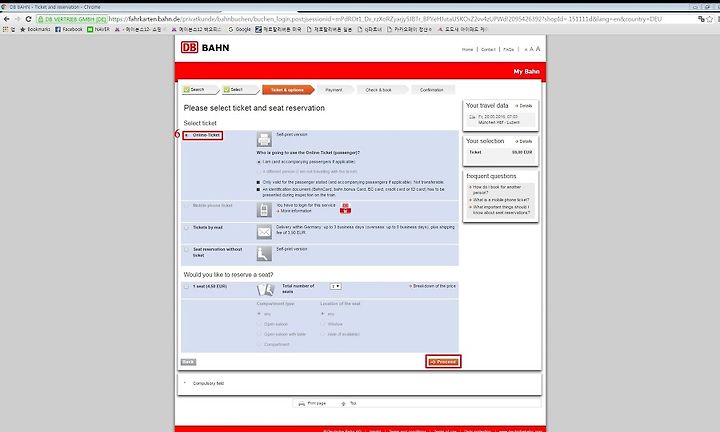Select Seat reservation without ticket radio button
Screen dimensions: 720x432
[186, 250]
